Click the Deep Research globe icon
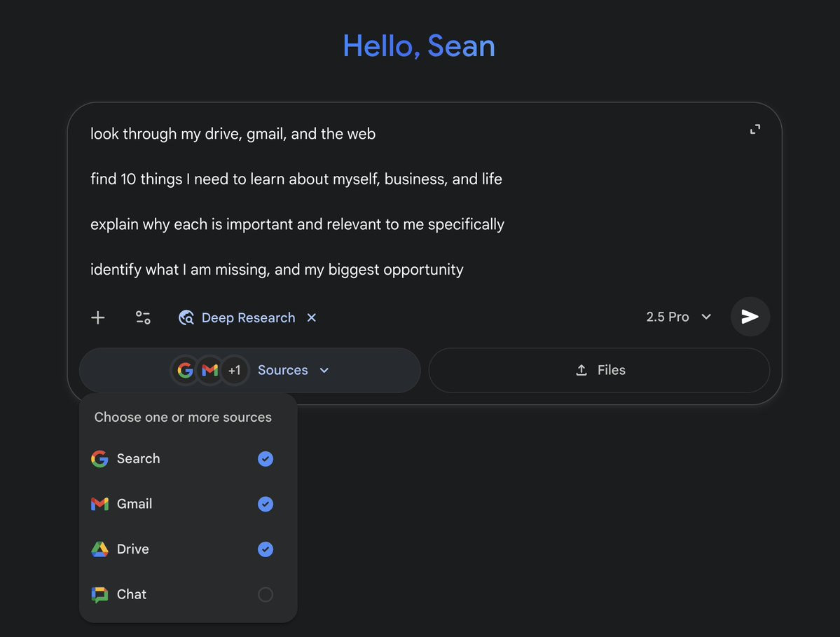The image size is (840, 637). click(186, 317)
